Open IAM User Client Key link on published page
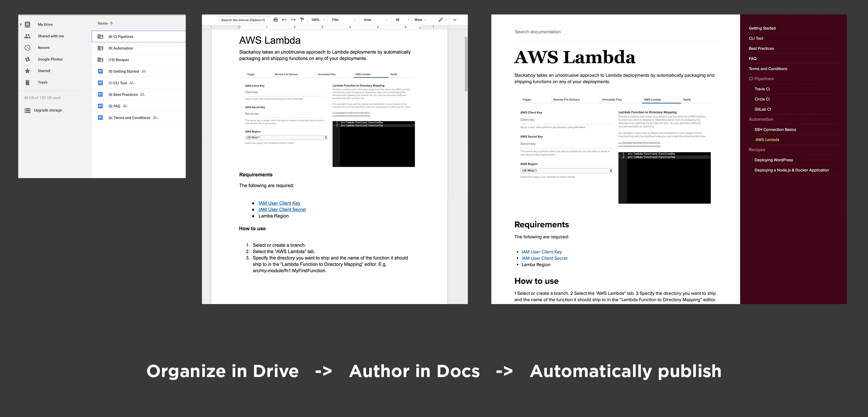 pos(542,252)
